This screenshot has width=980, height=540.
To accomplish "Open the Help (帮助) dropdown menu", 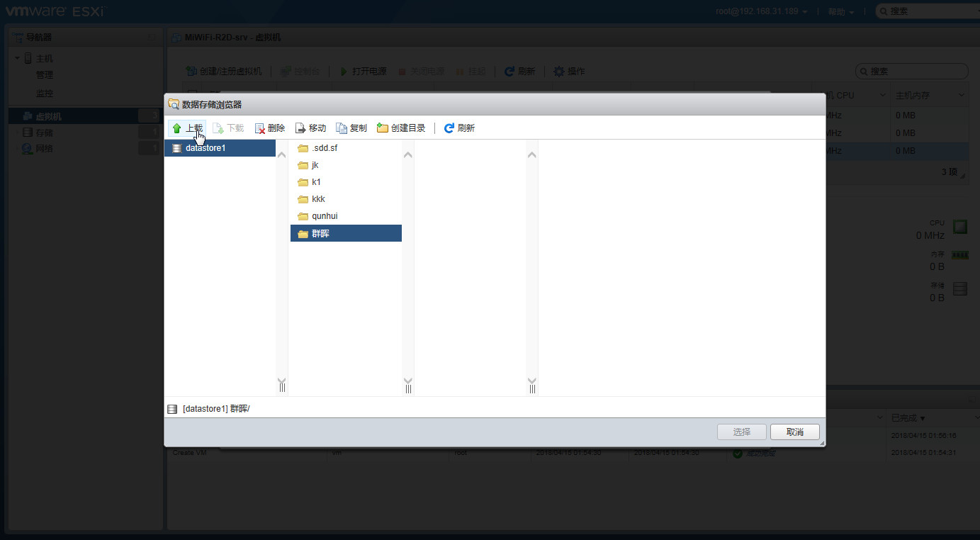I will tap(840, 11).
